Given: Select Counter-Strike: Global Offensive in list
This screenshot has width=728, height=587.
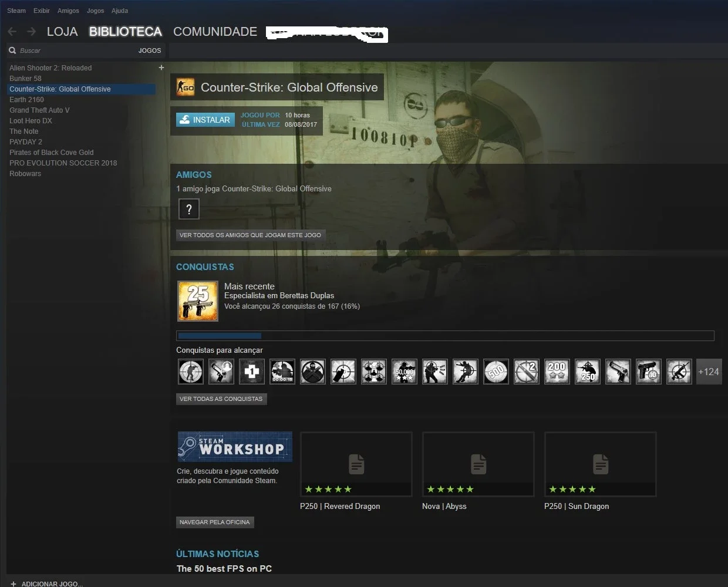Looking at the screenshot, I should tap(82, 89).
